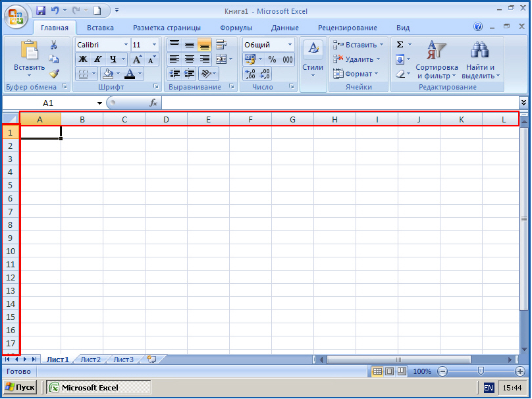Toggle center horizontal text alignment

(x=190, y=59)
